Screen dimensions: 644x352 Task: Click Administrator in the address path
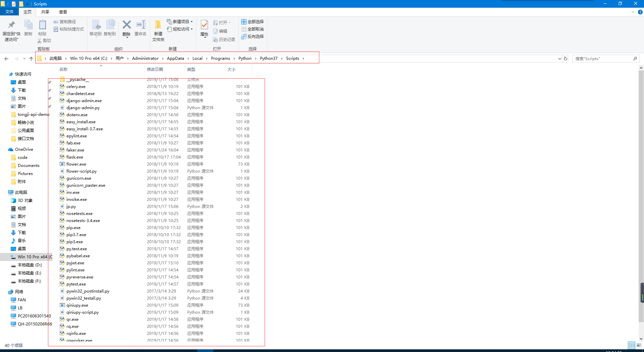(145, 58)
